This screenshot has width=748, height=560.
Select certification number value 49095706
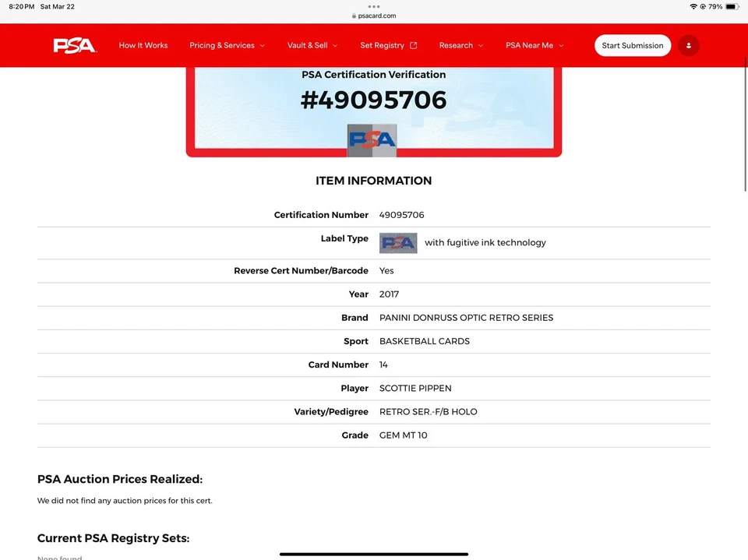click(402, 215)
